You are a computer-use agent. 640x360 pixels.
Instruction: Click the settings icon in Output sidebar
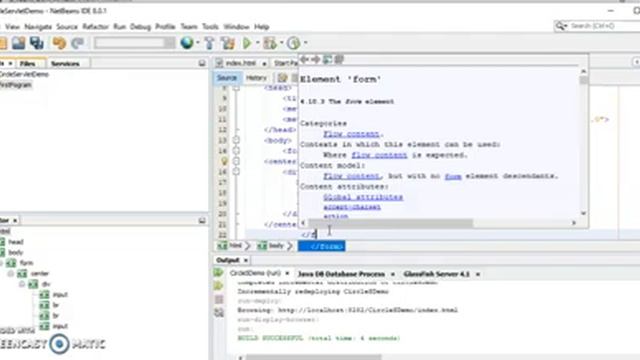pos(219,313)
